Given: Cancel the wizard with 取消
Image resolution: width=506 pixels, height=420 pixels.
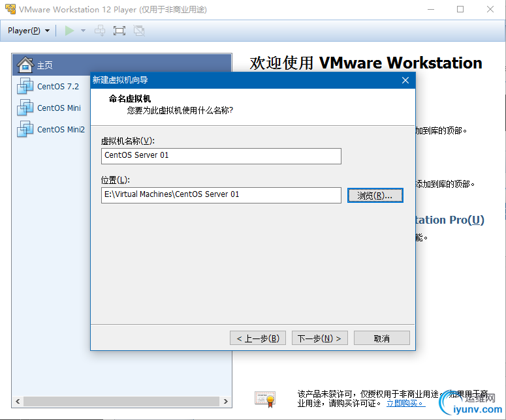Looking at the screenshot, I should 381,338.
